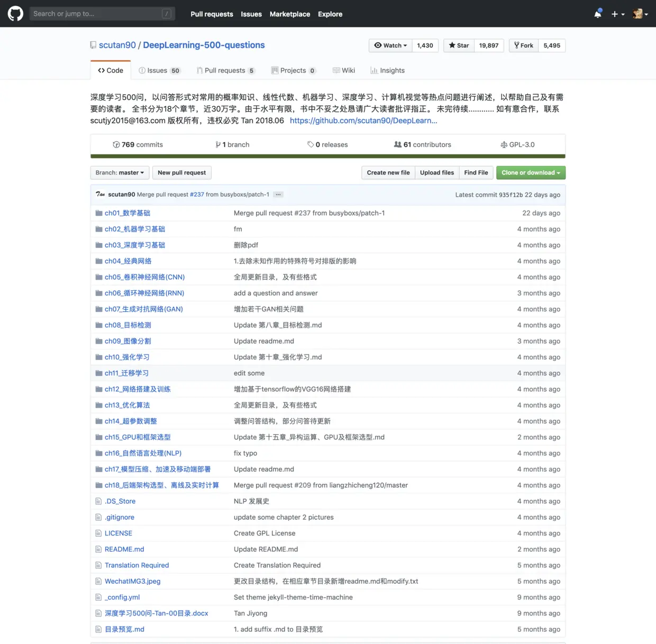Open the GPL-3.0 license info
Image resolution: width=656 pixels, height=644 pixels.
517,144
